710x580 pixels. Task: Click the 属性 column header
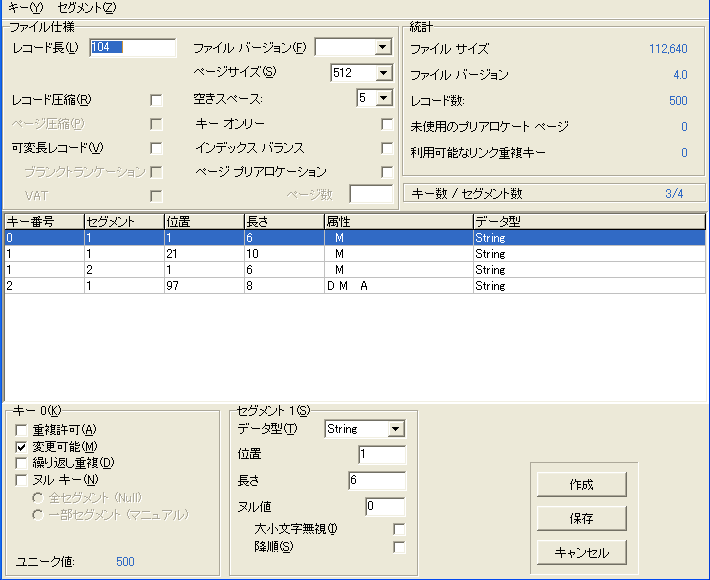pos(397,221)
